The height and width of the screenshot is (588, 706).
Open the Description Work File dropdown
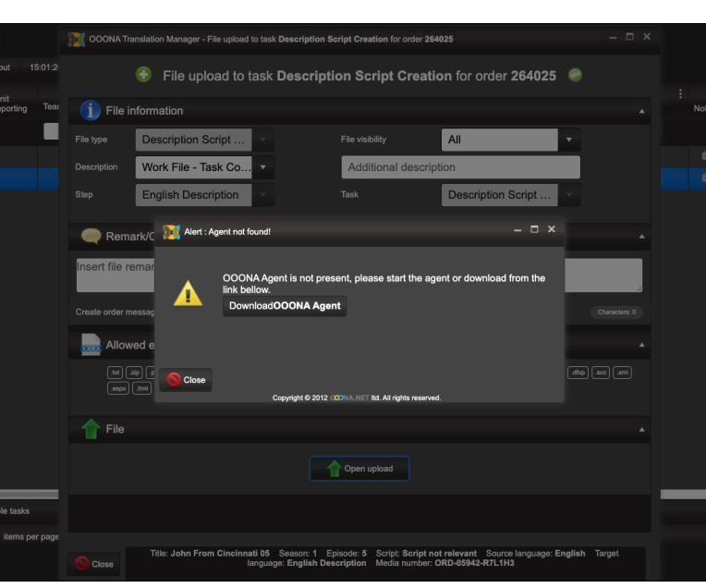point(263,167)
